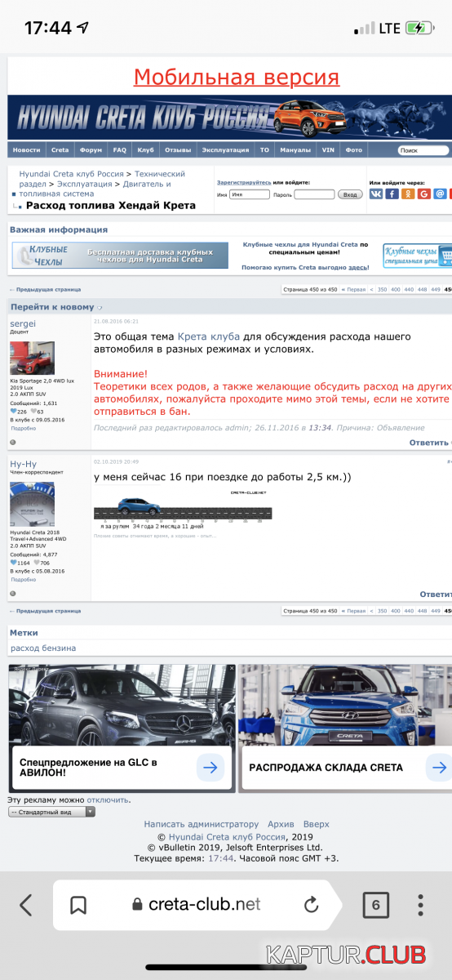Screen dimensions: 452x980
Task: Click the здесь link in club offers
Action: (357, 267)
